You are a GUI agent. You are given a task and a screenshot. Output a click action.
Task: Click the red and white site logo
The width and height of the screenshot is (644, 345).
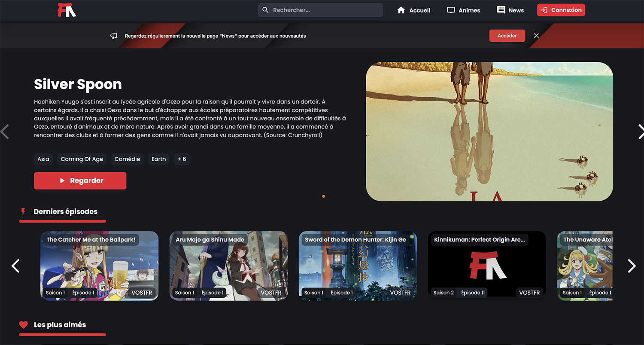[x=67, y=10]
